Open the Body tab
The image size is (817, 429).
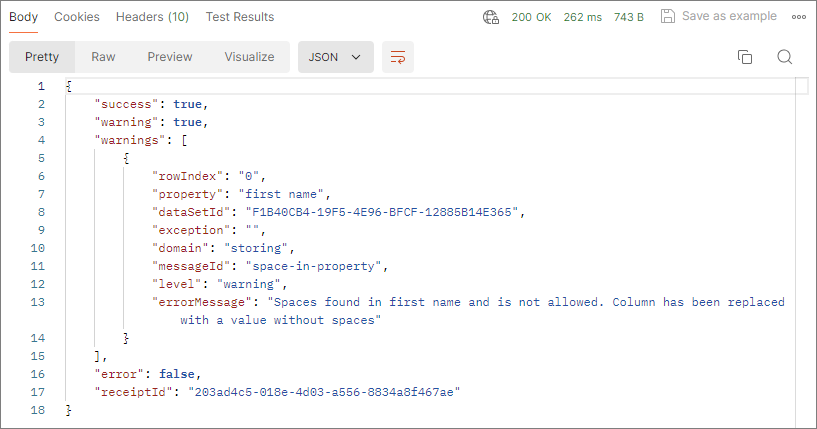24,17
